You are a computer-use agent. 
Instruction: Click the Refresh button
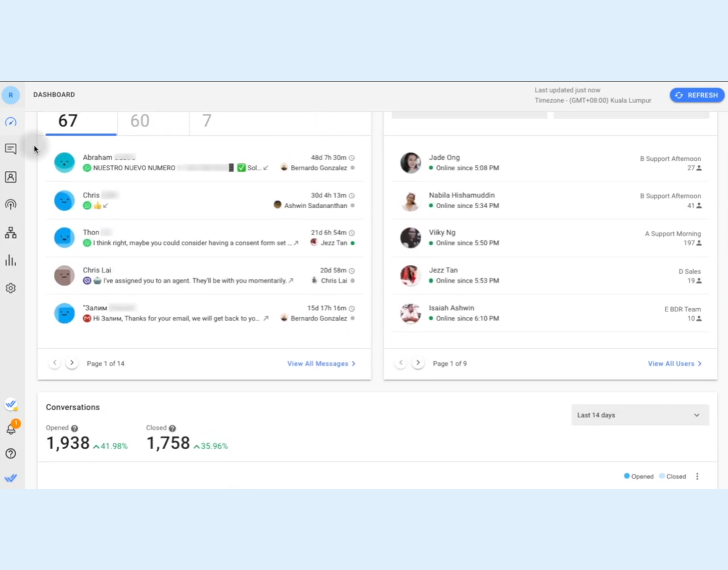coord(697,95)
